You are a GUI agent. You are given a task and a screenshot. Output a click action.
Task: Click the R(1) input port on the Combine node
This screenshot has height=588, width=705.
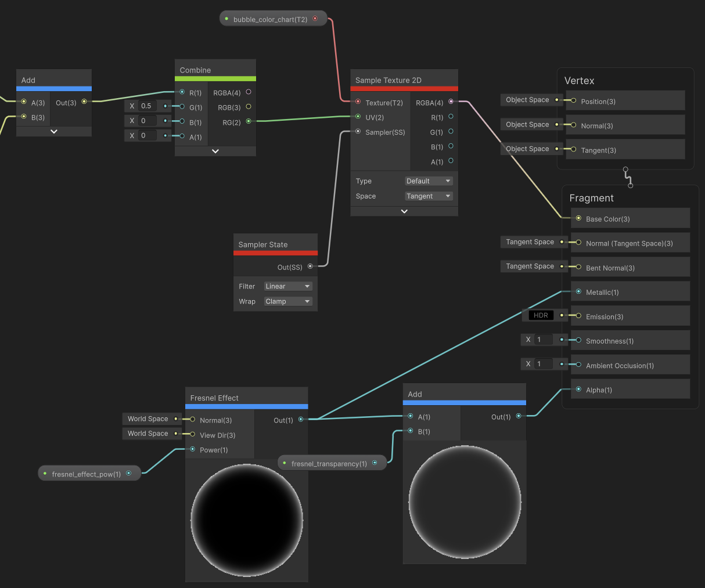182,92
